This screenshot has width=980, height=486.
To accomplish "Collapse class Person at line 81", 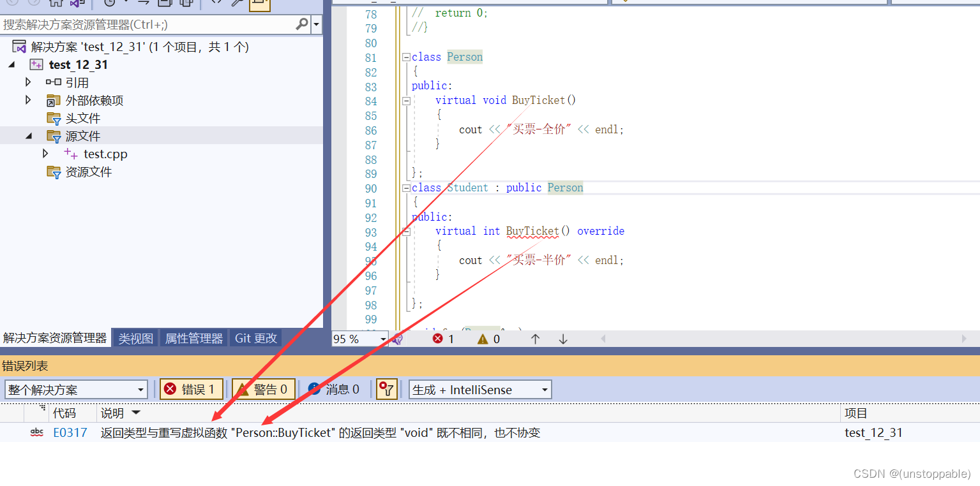I will (406, 57).
